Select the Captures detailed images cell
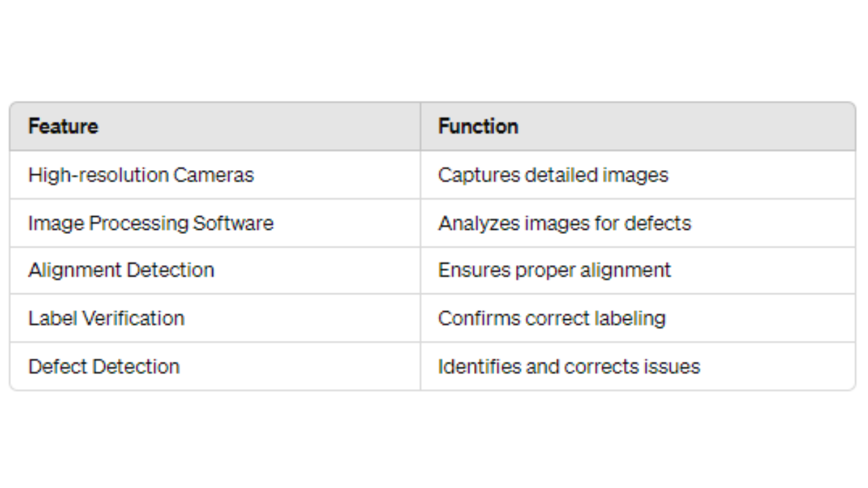This screenshot has height=488, width=868. 637,175
